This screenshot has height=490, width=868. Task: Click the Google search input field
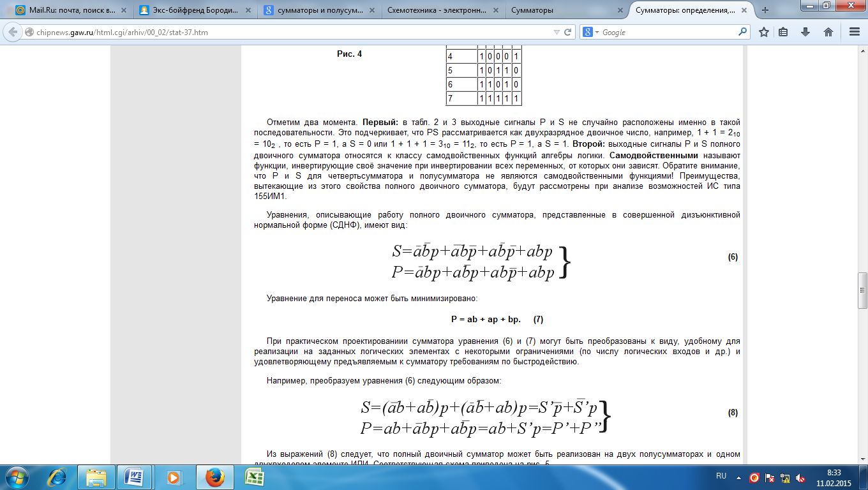669,32
